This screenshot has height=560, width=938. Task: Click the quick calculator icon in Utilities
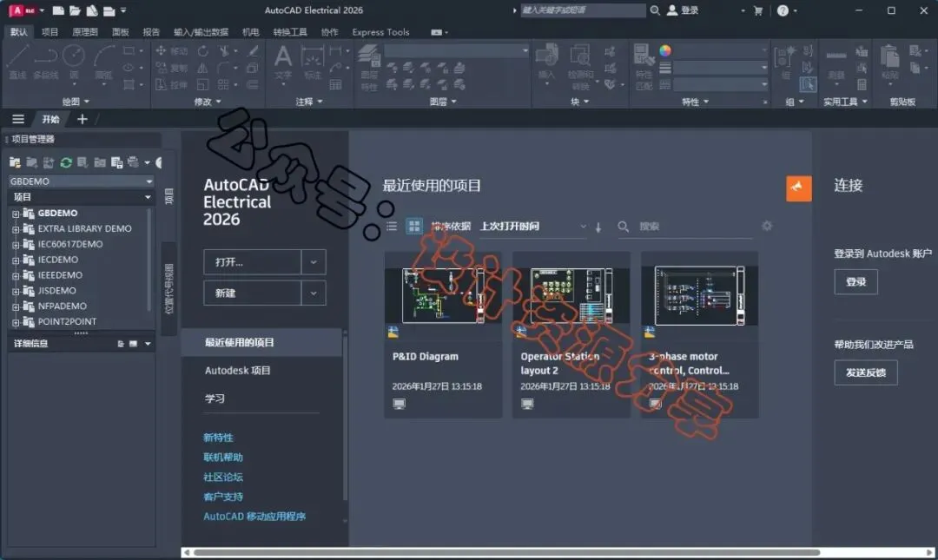[862, 85]
